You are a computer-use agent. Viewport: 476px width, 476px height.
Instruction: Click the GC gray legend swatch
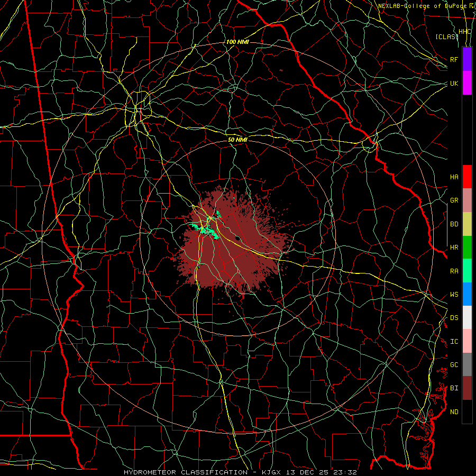point(467,364)
